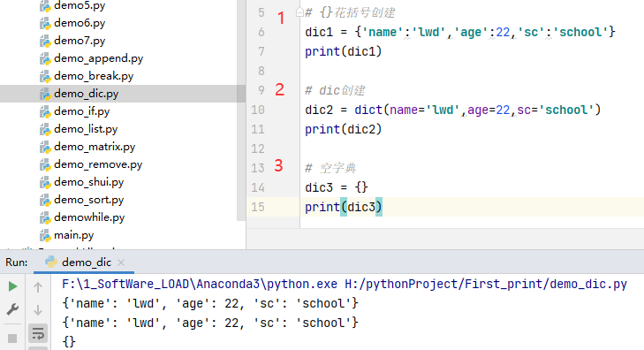
Task: Click Python icon on demo_dic run tab
Action: tap(51, 262)
